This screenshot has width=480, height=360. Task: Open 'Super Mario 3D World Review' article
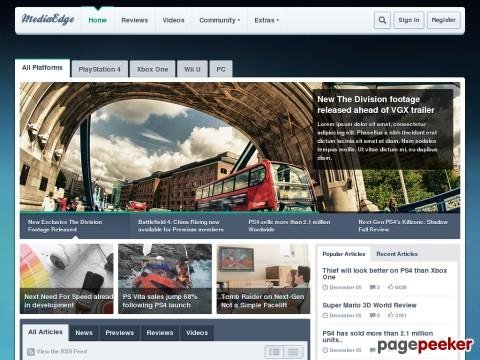(369, 305)
